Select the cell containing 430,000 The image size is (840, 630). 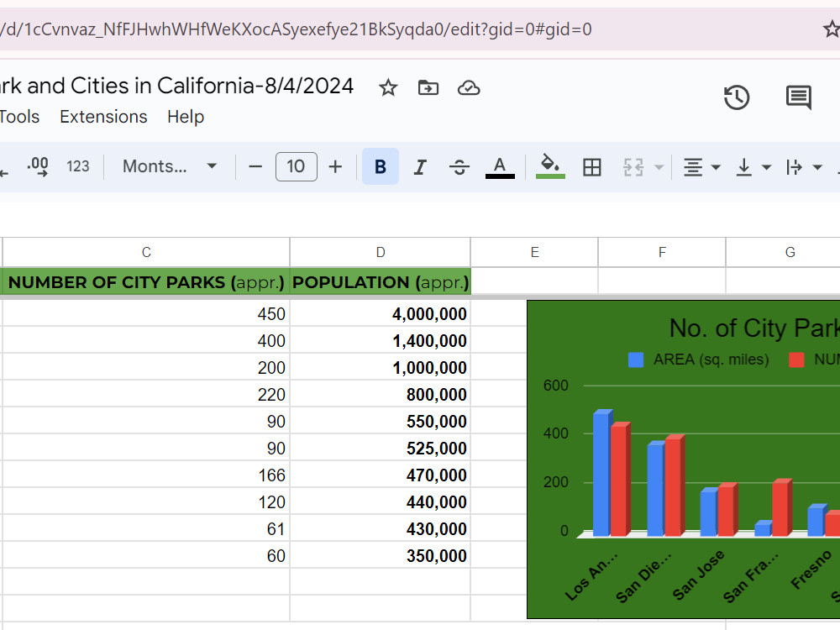click(x=381, y=528)
